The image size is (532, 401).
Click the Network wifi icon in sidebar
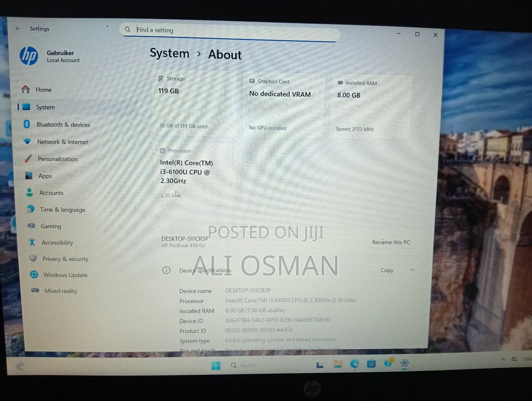pyautogui.click(x=28, y=141)
